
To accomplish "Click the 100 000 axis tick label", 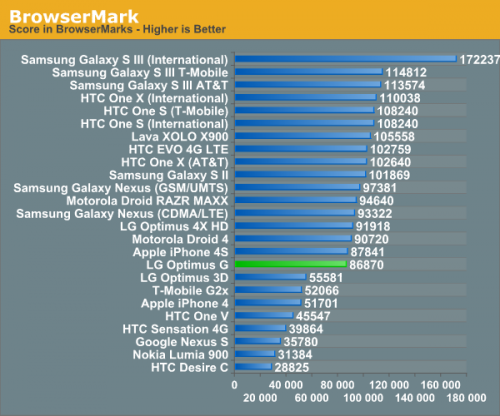I will click(x=363, y=398).
